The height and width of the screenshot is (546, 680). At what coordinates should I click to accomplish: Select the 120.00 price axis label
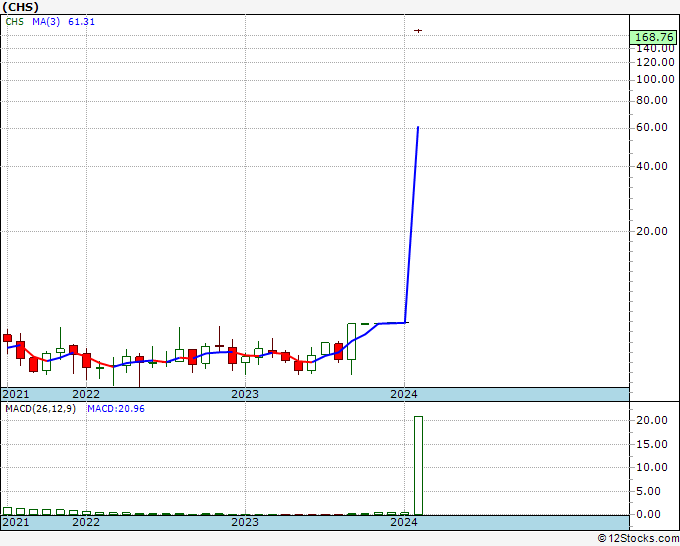[x=655, y=62]
